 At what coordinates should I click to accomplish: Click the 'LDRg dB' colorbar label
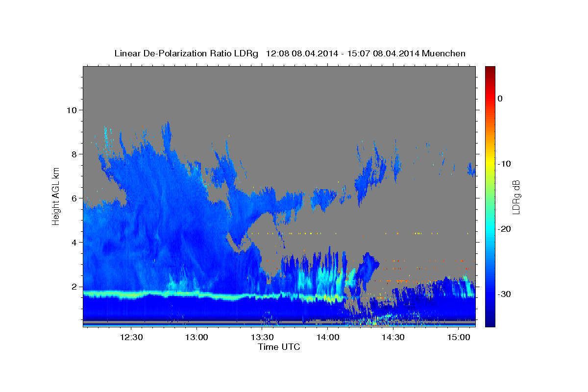(x=515, y=197)
